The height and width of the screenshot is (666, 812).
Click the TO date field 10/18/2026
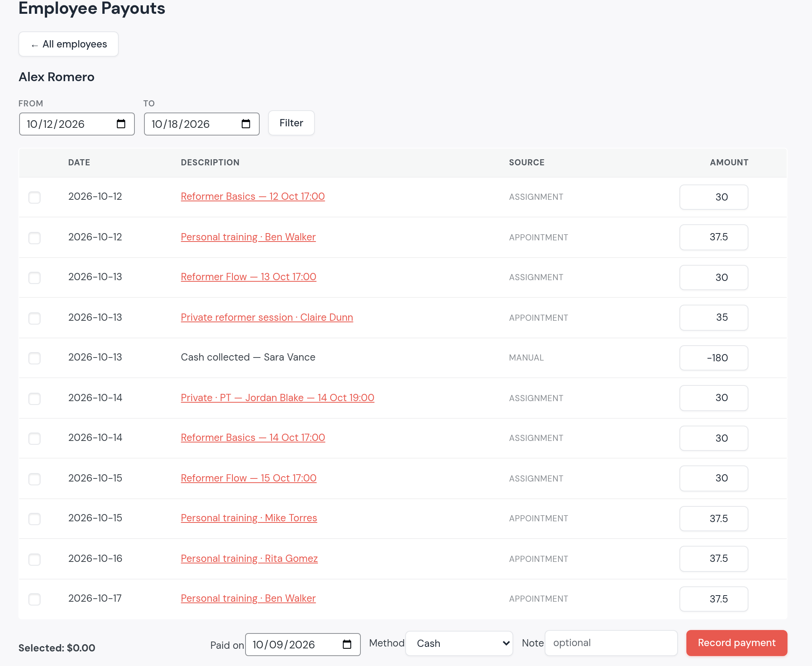[201, 124]
